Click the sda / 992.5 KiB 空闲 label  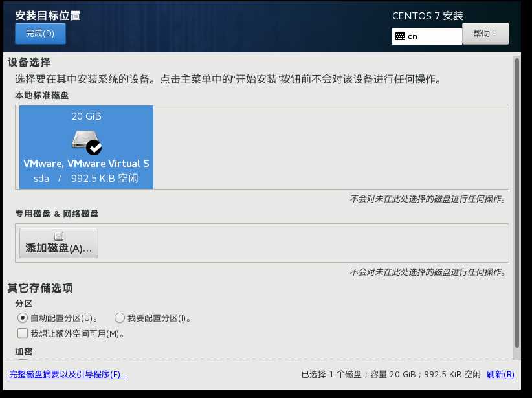click(86, 179)
